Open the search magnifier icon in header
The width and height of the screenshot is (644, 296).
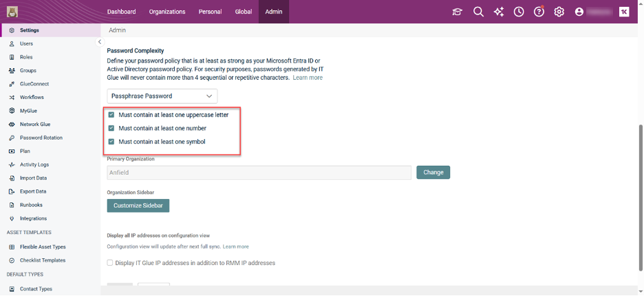click(478, 12)
